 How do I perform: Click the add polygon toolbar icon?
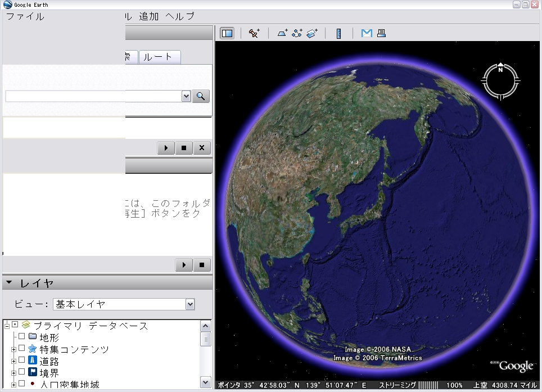pos(282,33)
